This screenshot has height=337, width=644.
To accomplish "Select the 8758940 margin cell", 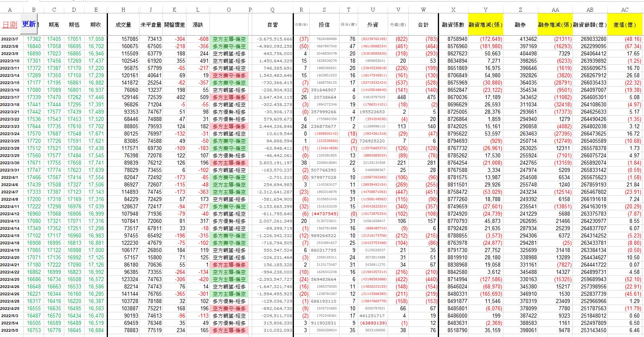I will pyautogui.click(x=453, y=39).
